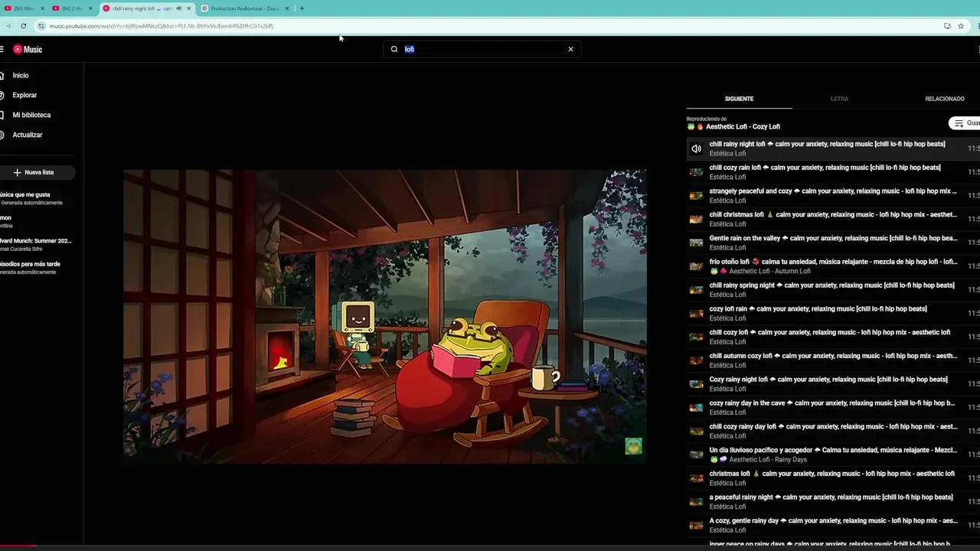Reload the page
980x551 pixels.
click(x=24, y=26)
